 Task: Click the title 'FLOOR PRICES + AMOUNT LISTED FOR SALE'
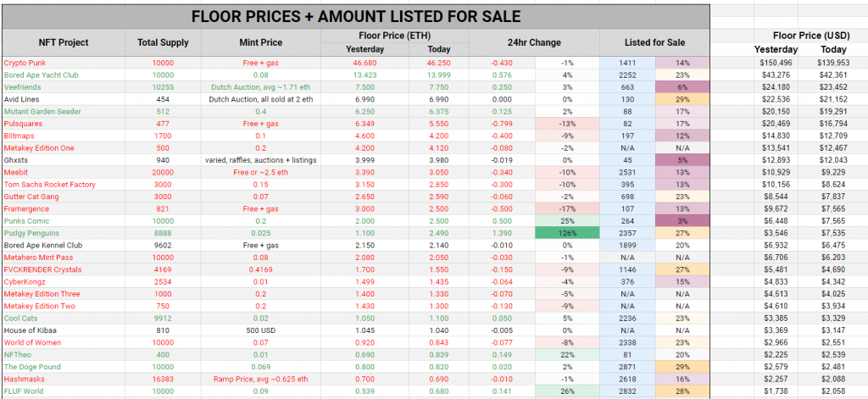point(356,17)
